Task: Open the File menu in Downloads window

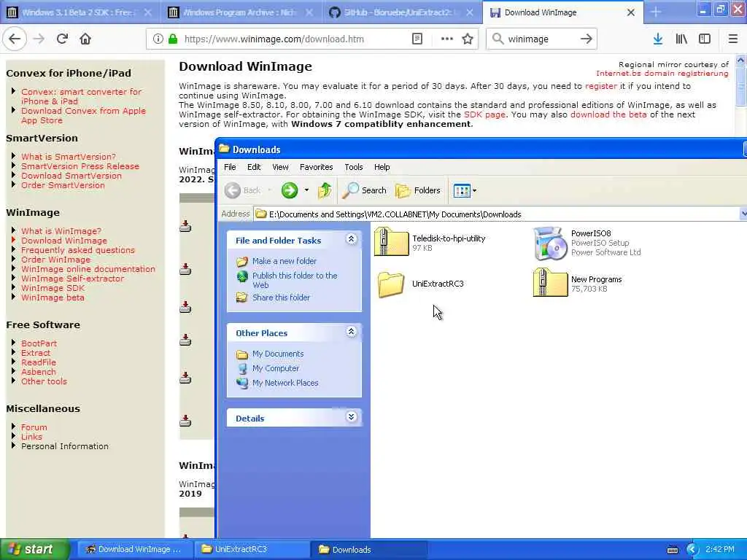Action: (x=230, y=167)
